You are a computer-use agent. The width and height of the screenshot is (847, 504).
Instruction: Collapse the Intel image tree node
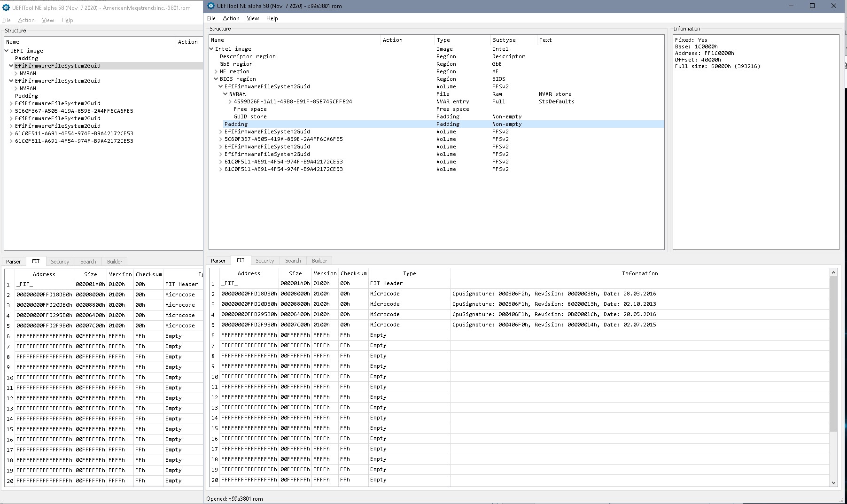211,49
